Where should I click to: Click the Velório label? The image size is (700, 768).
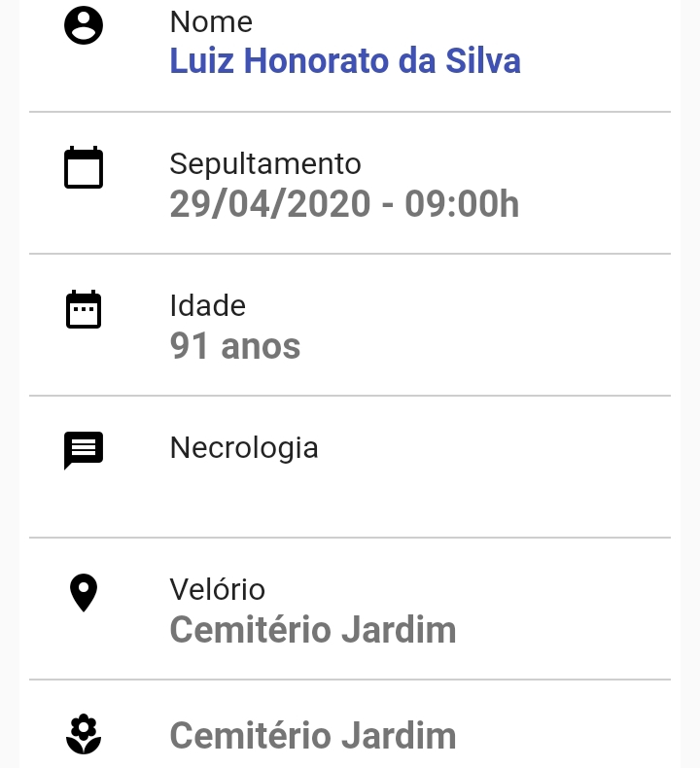point(218,589)
